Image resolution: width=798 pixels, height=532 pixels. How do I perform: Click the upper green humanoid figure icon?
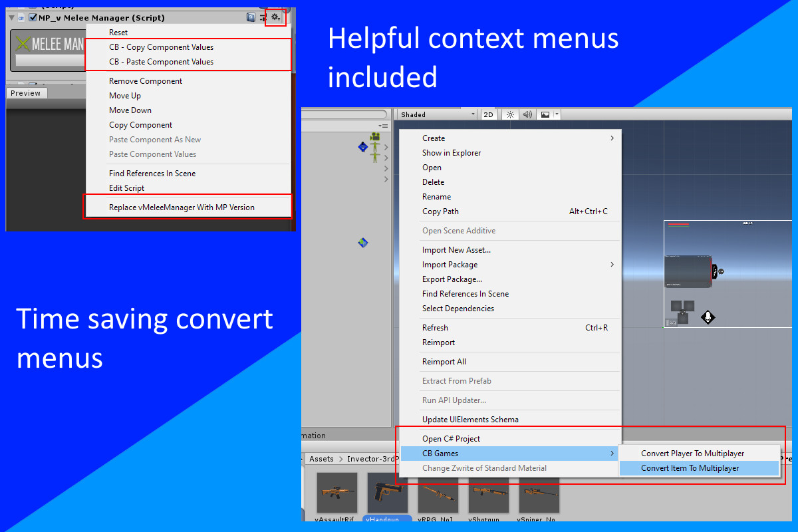tap(375, 146)
